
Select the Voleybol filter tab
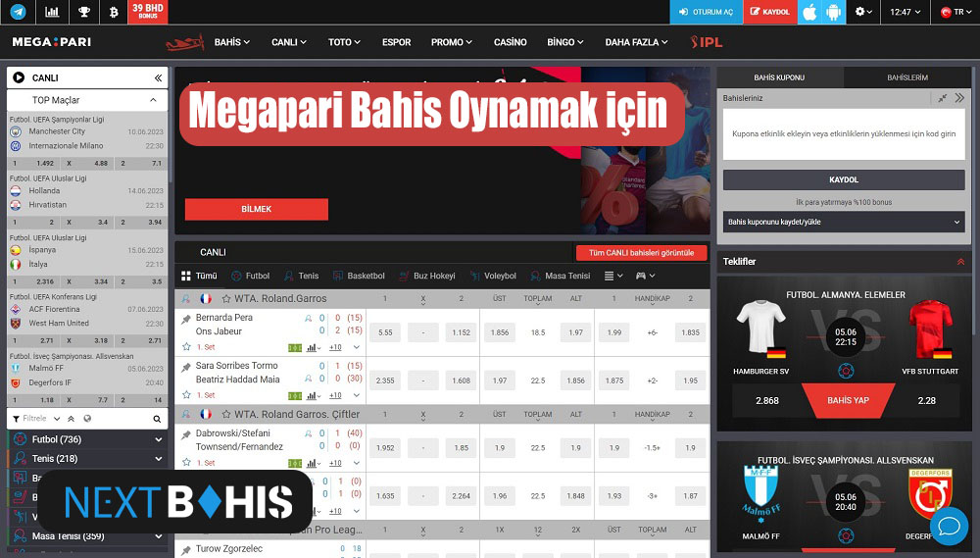(493, 276)
